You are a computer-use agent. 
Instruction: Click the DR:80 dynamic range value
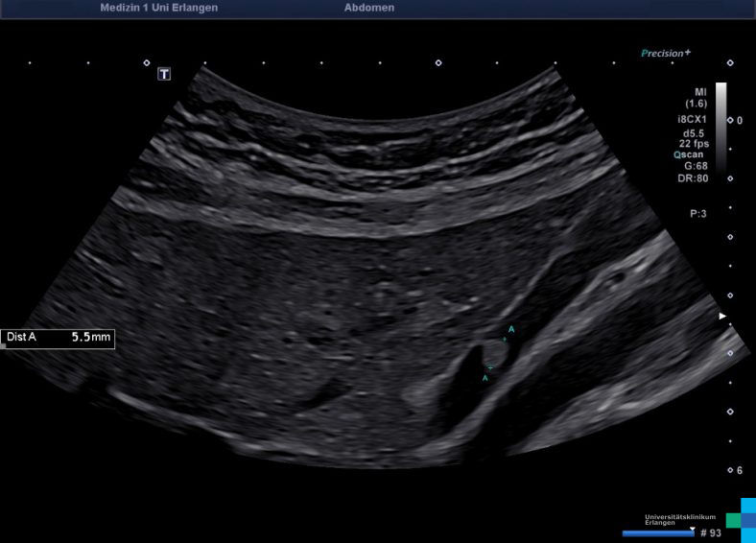694,178
